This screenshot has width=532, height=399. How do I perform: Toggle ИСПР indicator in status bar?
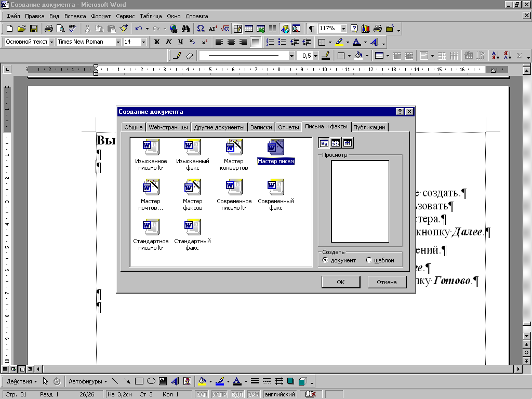pyautogui.click(x=219, y=394)
